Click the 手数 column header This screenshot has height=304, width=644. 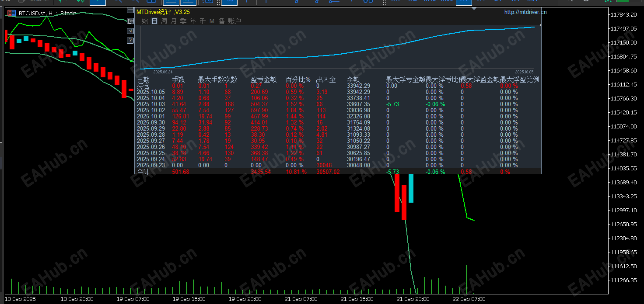pyautogui.click(x=178, y=79)
